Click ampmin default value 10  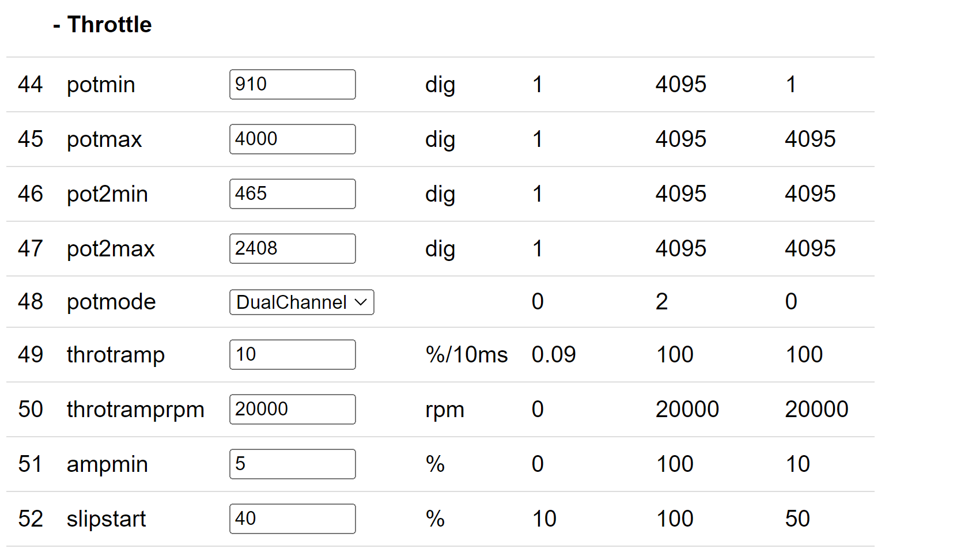coord(797,464)
